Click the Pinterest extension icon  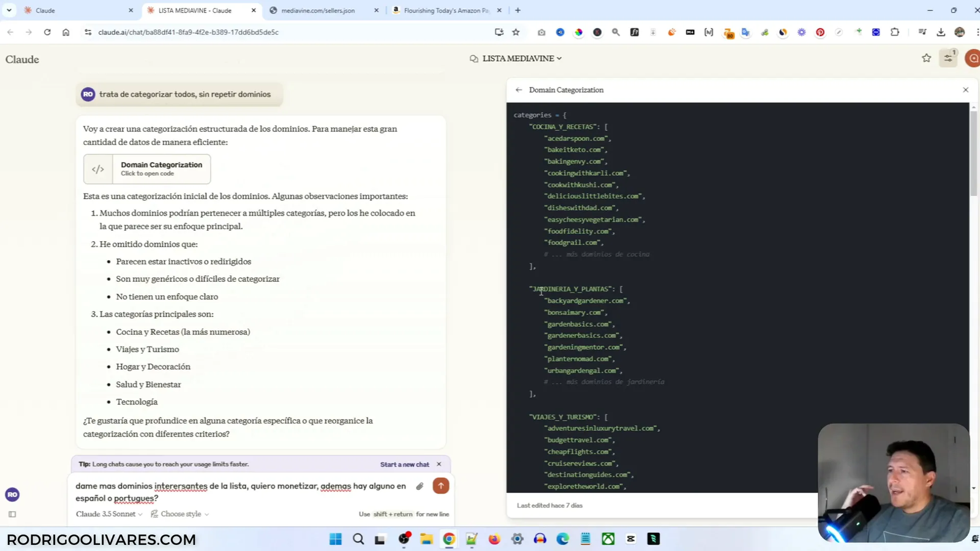pyautogui.click(x=820, y=32)
